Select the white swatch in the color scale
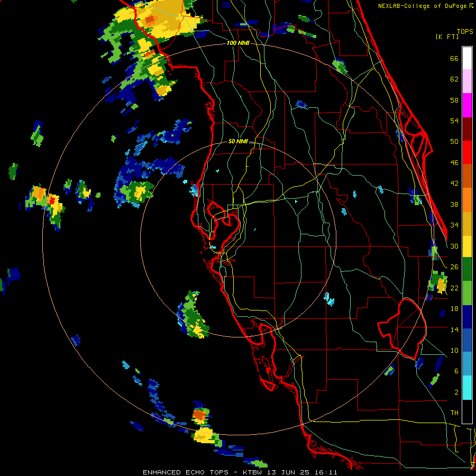This screenshot has width=476, height=476. (467, 58)
